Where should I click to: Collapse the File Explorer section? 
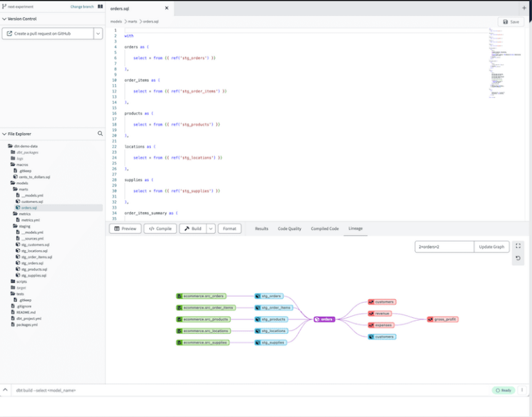coord(4,134)
